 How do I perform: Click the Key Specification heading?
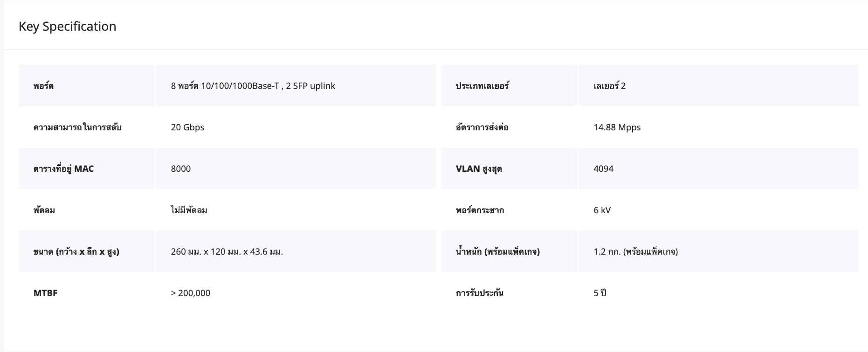point(68,27)
